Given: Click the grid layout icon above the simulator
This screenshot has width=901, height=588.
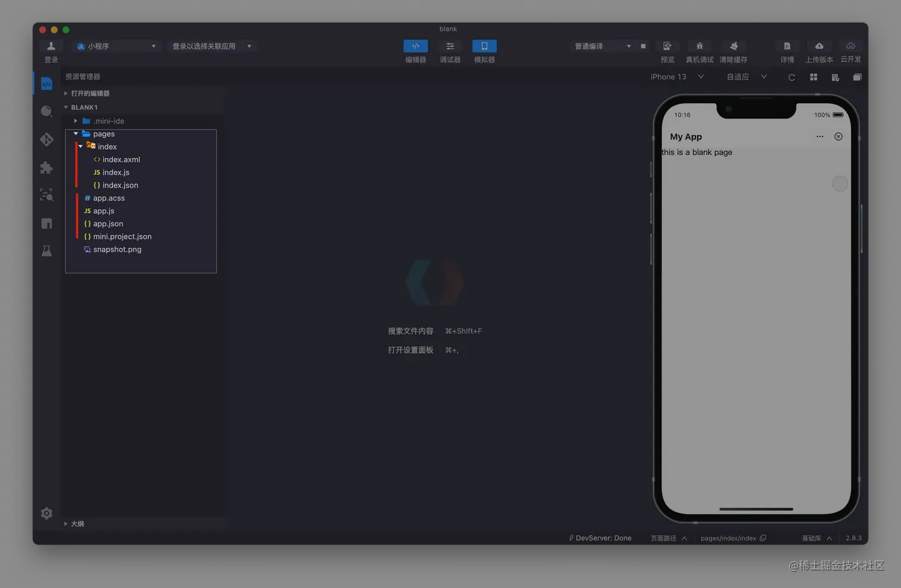Looking at the screenshot, I should [x=813, y=77].
